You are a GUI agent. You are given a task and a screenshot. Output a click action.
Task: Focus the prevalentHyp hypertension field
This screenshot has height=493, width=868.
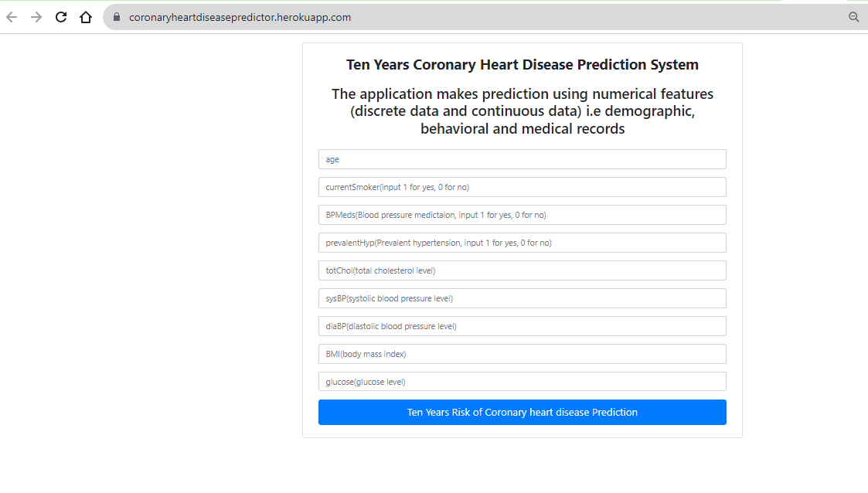click(522, 243)
